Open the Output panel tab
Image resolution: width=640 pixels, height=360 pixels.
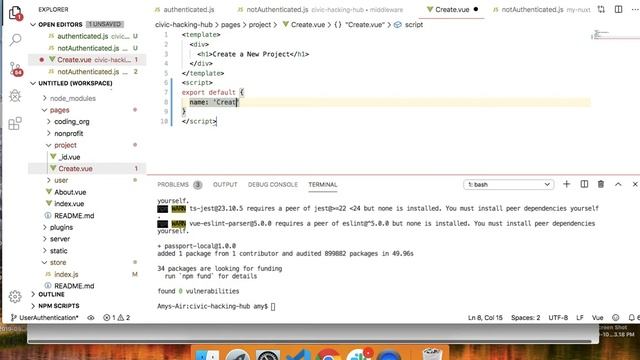(x=225, y=184)
